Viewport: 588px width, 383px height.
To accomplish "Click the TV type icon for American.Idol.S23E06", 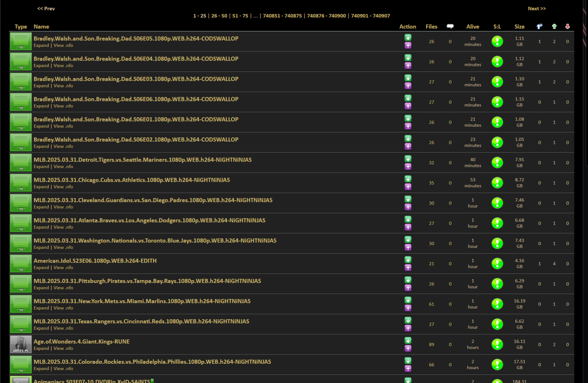I will pos(21,263).
